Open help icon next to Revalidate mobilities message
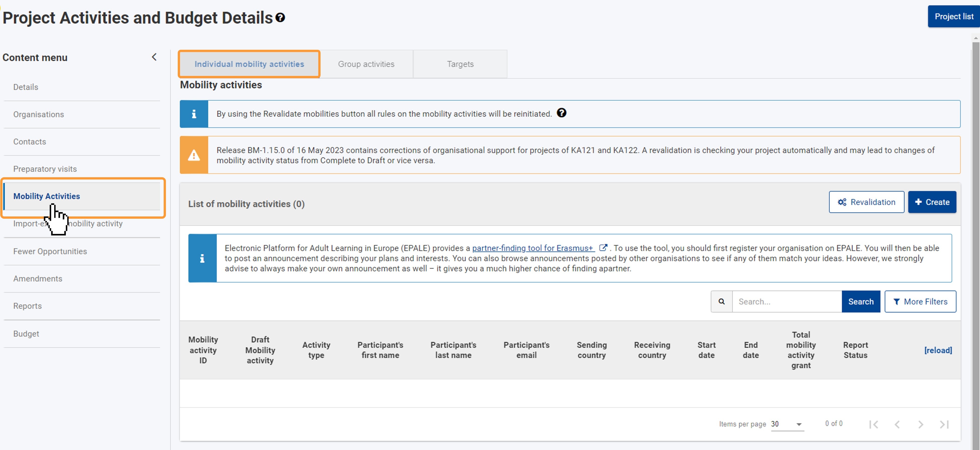980x450 pixels. [561, 113]
